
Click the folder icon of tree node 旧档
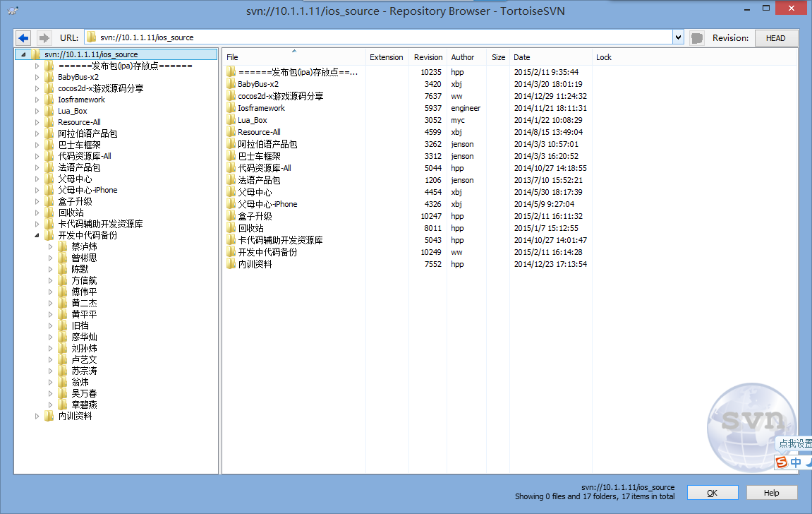point(63,325)
